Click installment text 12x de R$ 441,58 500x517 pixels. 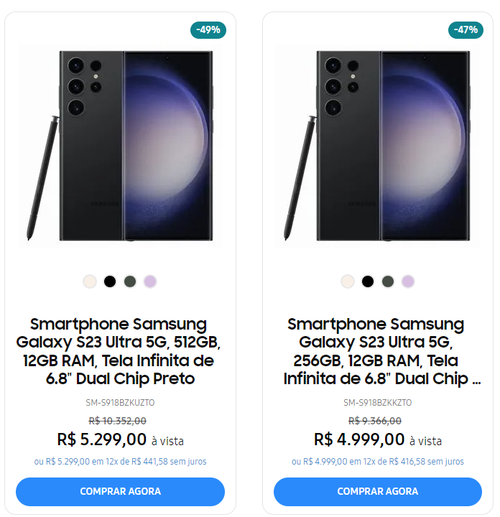click(137, 462)
